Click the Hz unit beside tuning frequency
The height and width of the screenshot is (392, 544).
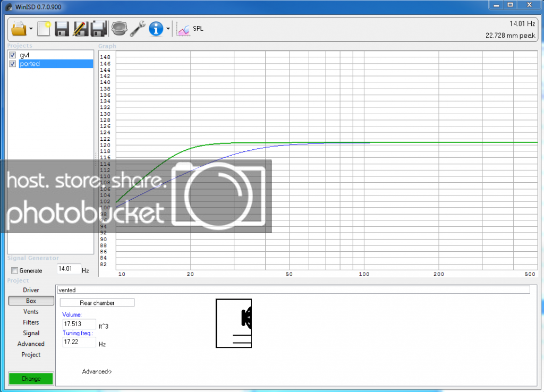[102, 344]
